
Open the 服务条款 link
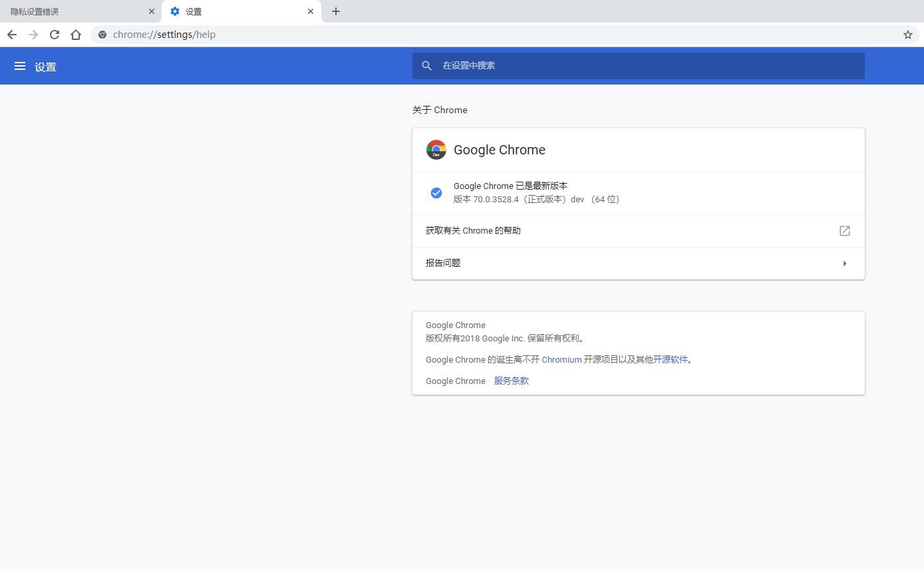point(511,381)
